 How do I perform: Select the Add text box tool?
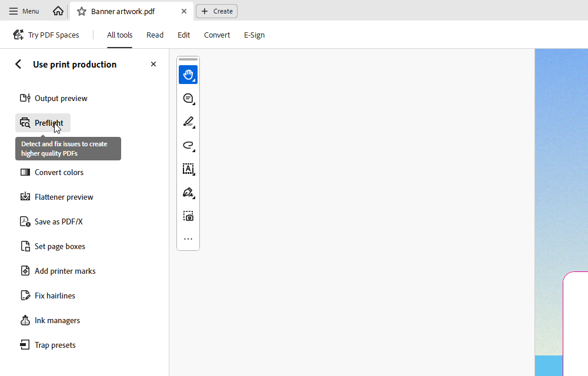click(188, 169)
